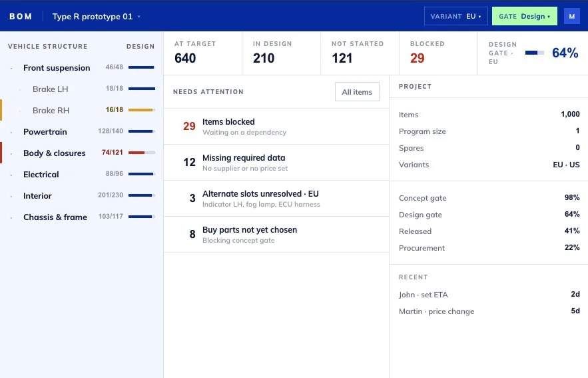588x378 pixels.
Task: Open Alternate slots unresolved EU row
Action: 276,199
